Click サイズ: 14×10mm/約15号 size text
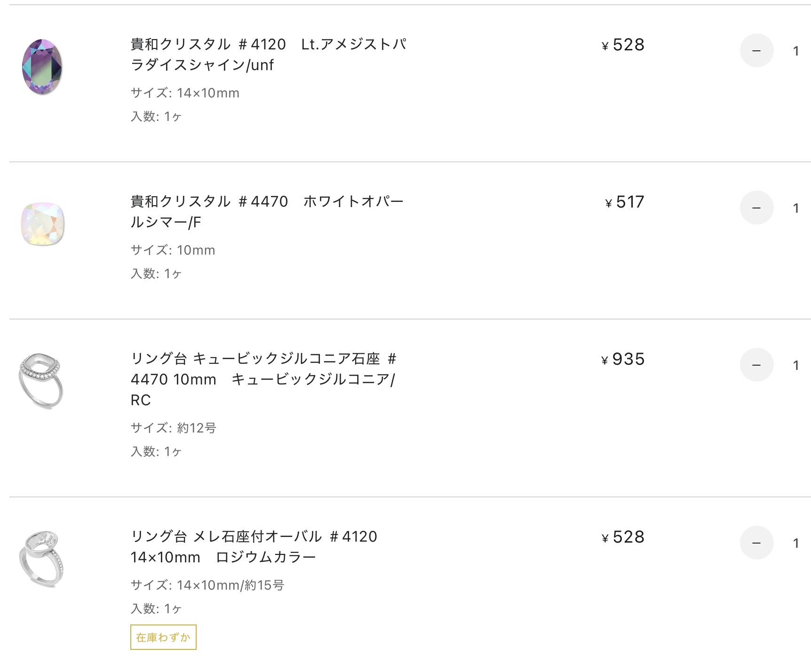Viewport: 811px width, 672px height. (207, 585)
